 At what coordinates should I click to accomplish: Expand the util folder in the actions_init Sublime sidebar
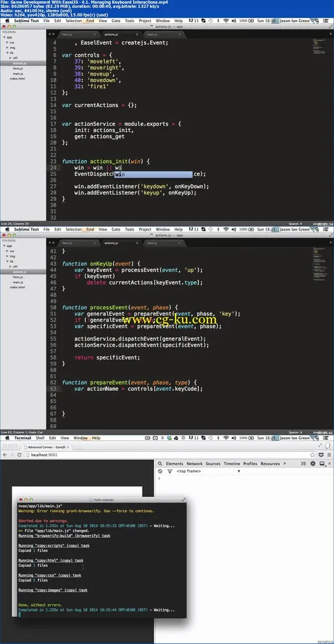click(x=10, y=58)
